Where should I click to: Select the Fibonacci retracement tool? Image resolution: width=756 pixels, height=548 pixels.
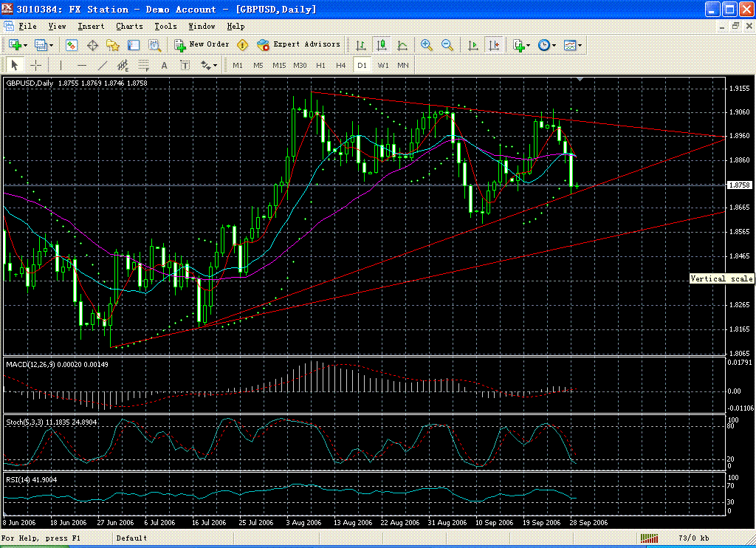[142, 65]
